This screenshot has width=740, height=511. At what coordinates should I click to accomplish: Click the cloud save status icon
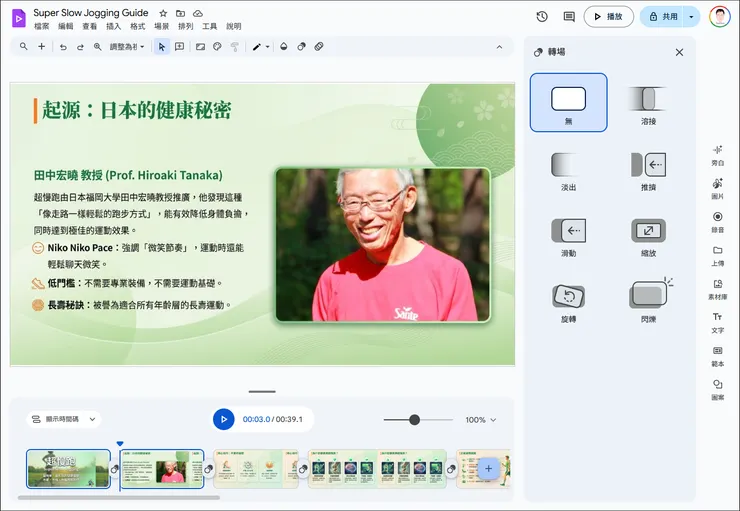[198, 13]
